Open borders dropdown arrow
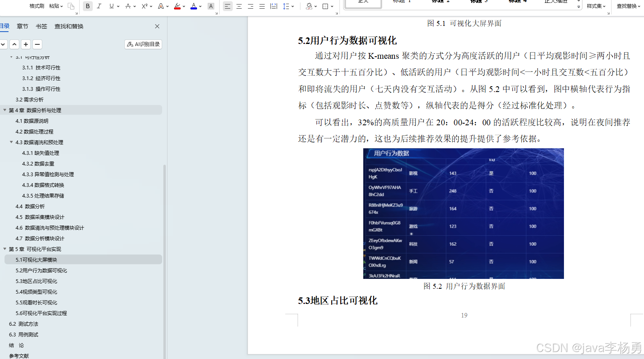The image size is (644, 359). click(x=332, y=6)
